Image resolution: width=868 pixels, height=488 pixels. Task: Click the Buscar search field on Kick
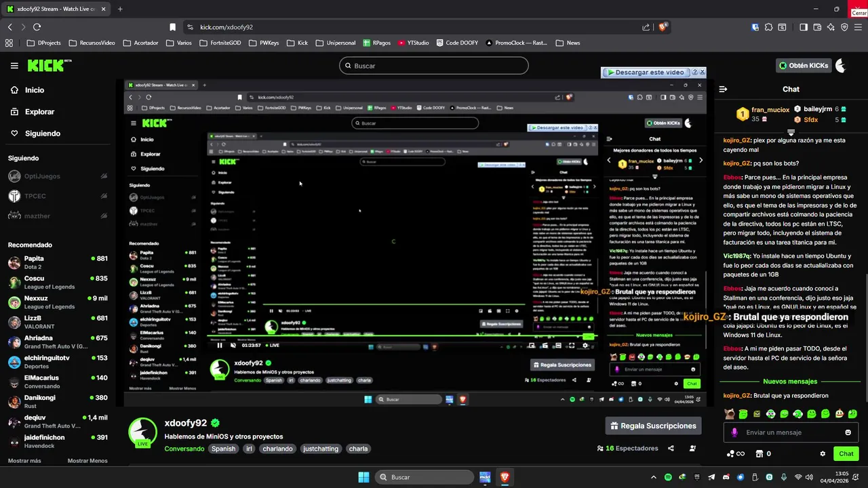click(434, 66)
